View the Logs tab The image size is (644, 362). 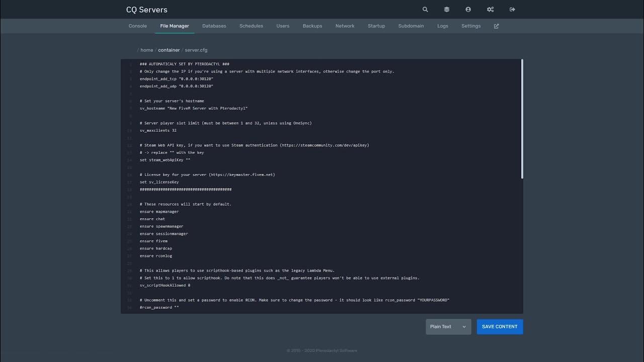coord(443,26)
